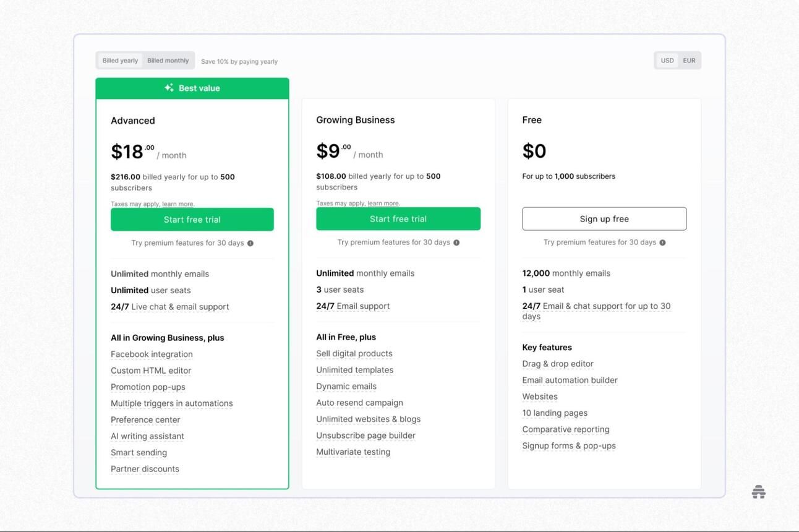Click Preference center feature
This screenshot has width=799, height=532.
click(x=145, y=420)
